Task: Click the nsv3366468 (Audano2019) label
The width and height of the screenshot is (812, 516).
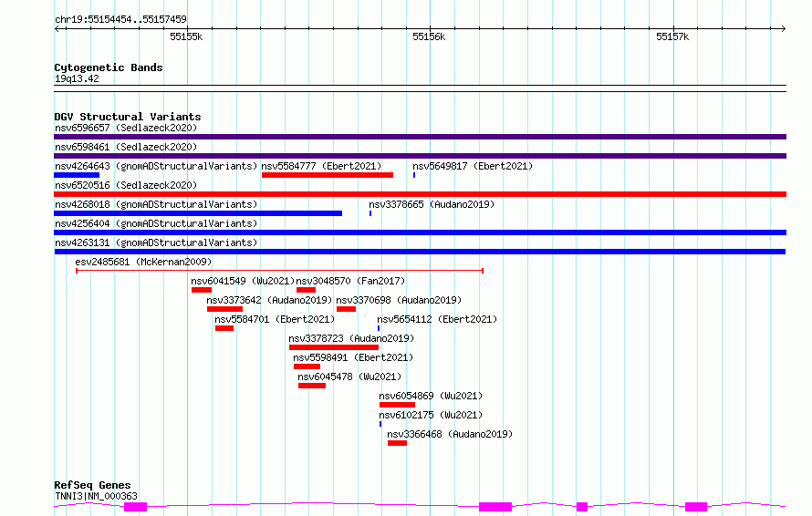Action: (450, 434)
